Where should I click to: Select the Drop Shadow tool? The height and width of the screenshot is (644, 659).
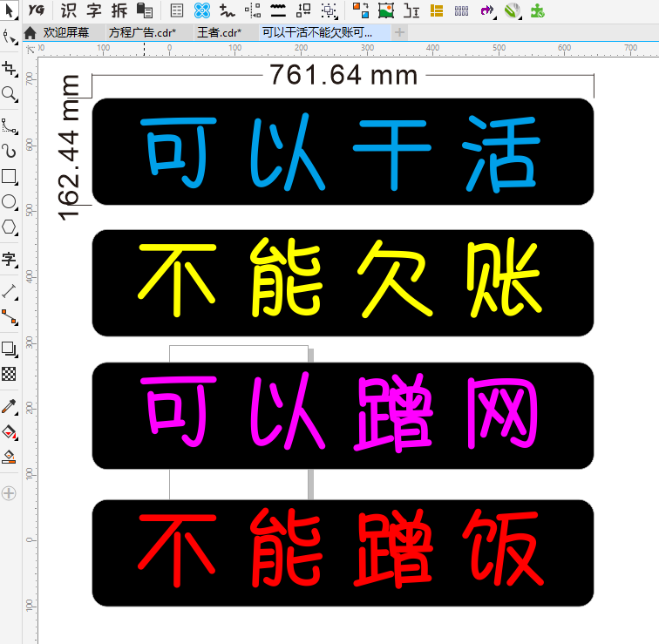10,349
